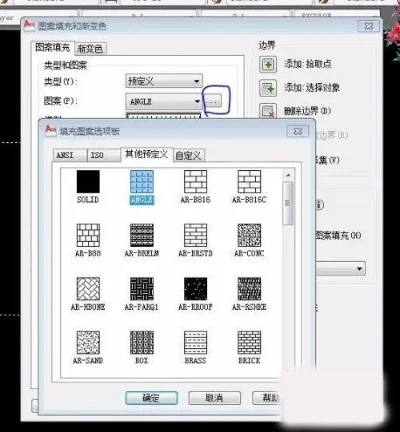Open the 图案填充 tab in hatch dialog

pyautogui.click(x=52, y=48)
